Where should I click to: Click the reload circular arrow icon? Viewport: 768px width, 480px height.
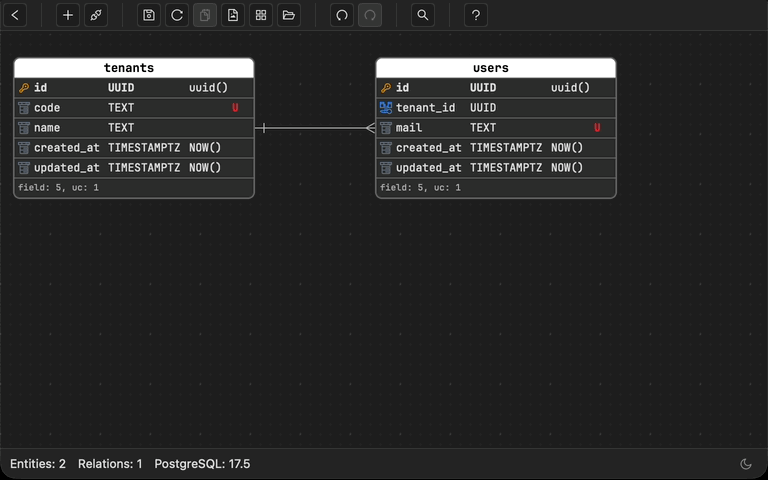tap(177, 15)
